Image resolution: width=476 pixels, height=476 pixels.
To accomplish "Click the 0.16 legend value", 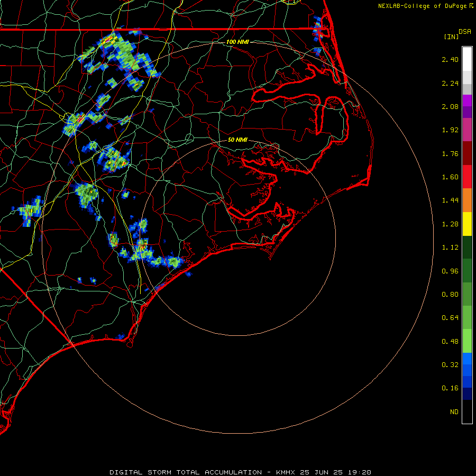I will coord(450,388).
